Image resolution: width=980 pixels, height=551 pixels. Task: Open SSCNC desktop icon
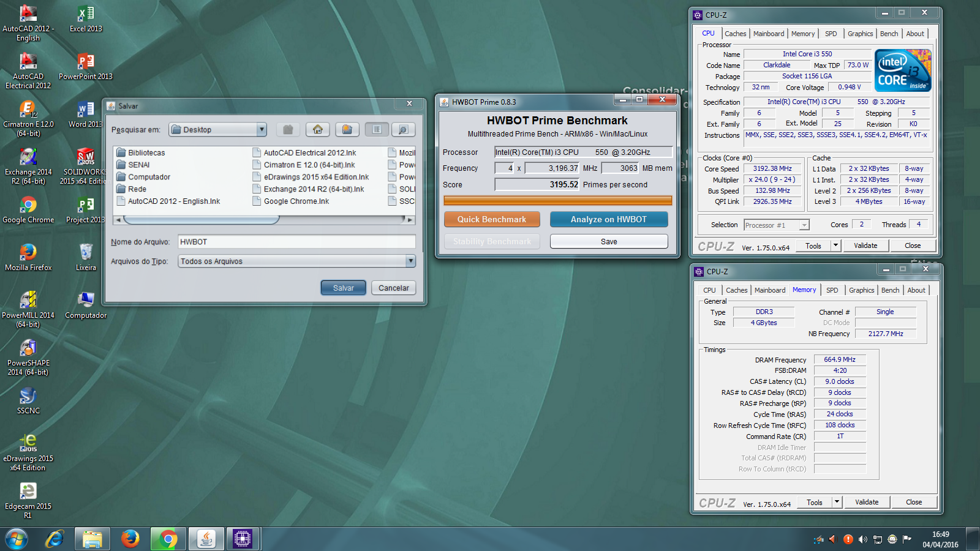[x=28, y=400]
